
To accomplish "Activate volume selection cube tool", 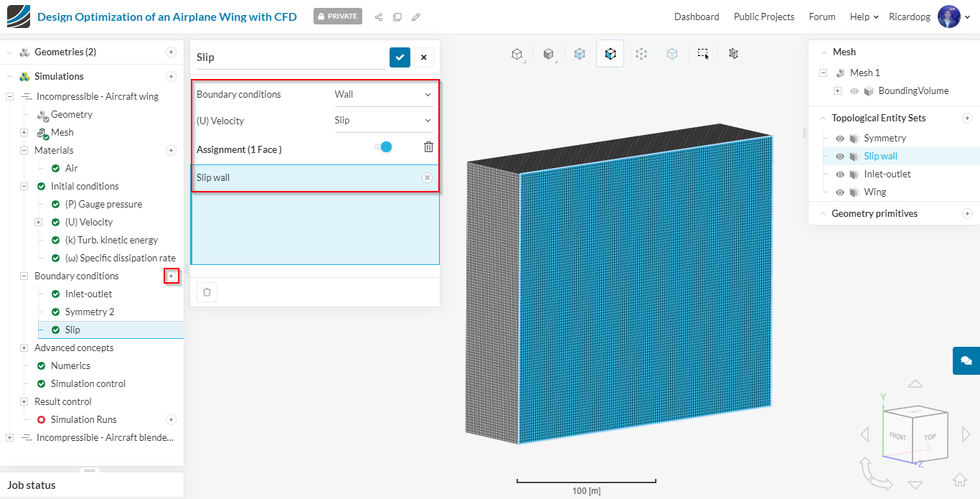I will pyautogui.click(x=580, y=54).
